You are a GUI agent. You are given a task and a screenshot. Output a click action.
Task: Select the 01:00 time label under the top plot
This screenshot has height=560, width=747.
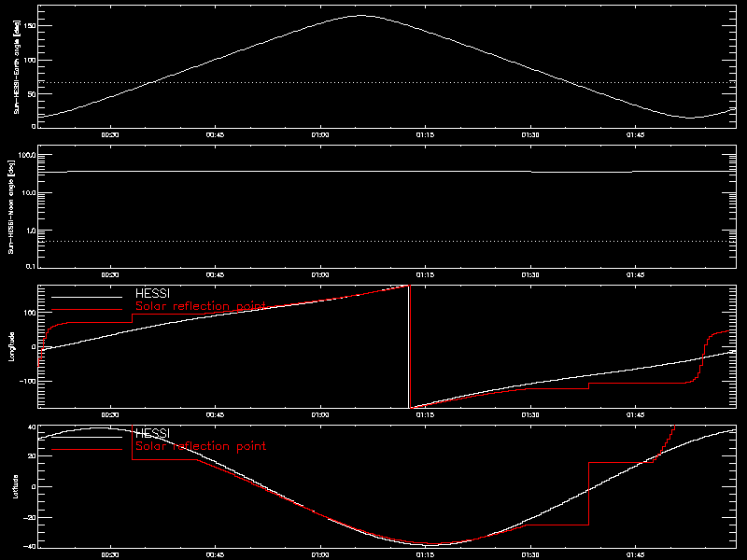point(320,135)
